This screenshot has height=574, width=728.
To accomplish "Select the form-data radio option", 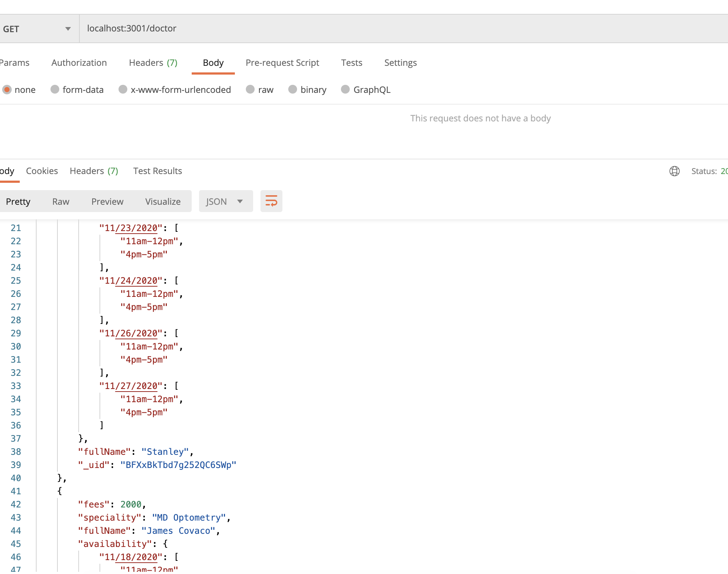I will pyautogui.click(x=55, y=90).
